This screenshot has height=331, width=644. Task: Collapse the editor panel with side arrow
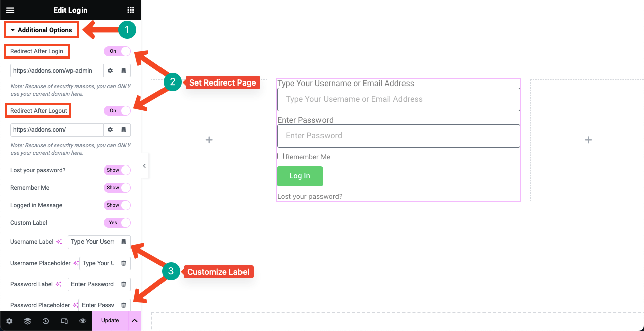(x=145, y=166)
